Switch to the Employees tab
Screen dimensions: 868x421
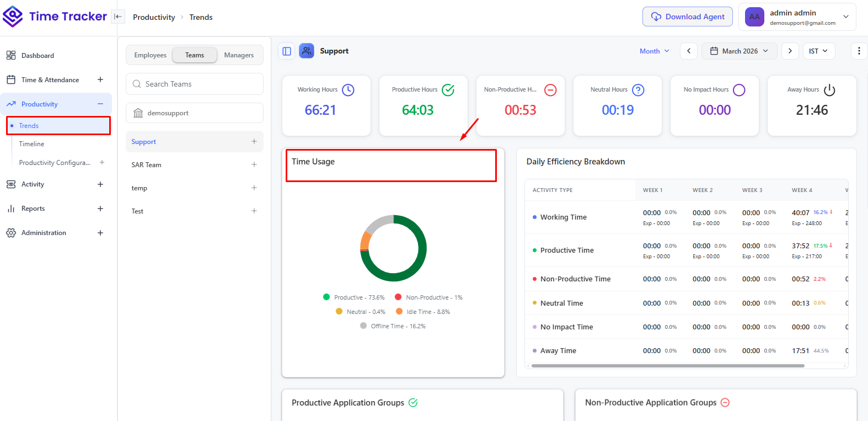(x=150, y=55)
